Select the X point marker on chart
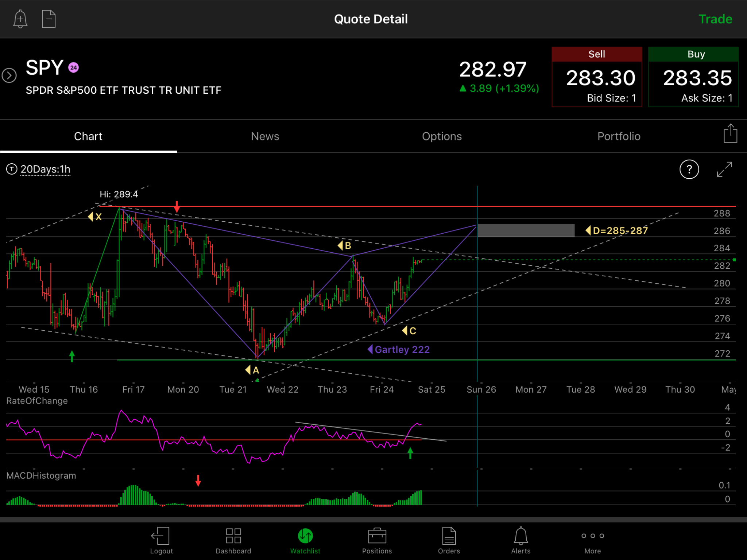This screenshot has height=560, width=747. [95, 217]
